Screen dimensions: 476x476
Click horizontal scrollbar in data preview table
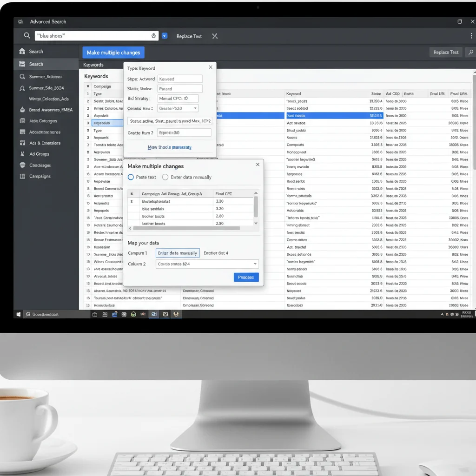(x=186, y=228)
